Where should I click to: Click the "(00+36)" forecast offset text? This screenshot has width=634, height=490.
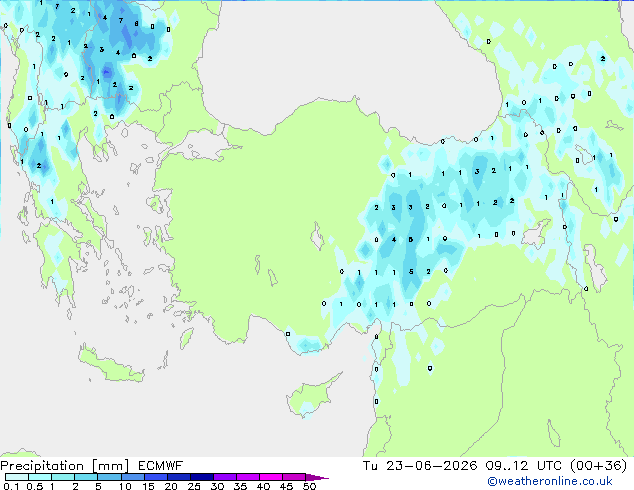pyautogui.click(x=598, y=466)
